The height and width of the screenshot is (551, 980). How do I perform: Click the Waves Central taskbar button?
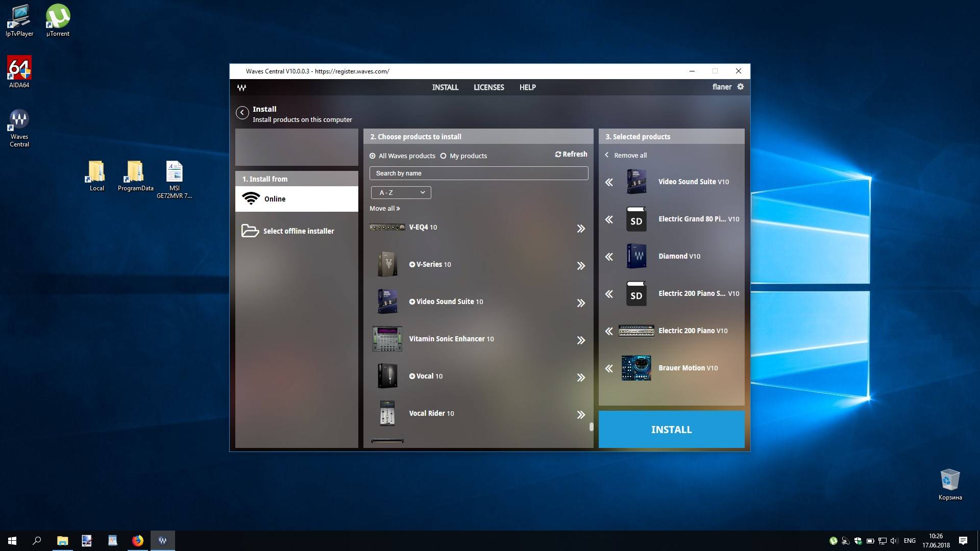tap(163, 541)
